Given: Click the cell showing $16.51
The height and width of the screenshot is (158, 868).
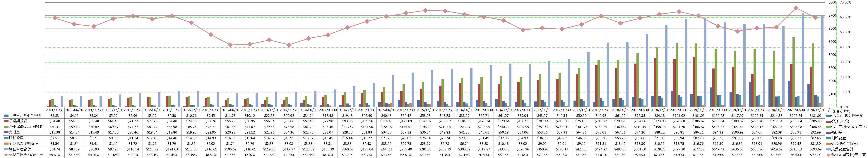Looking at the screenshot, I should (230, 138).
